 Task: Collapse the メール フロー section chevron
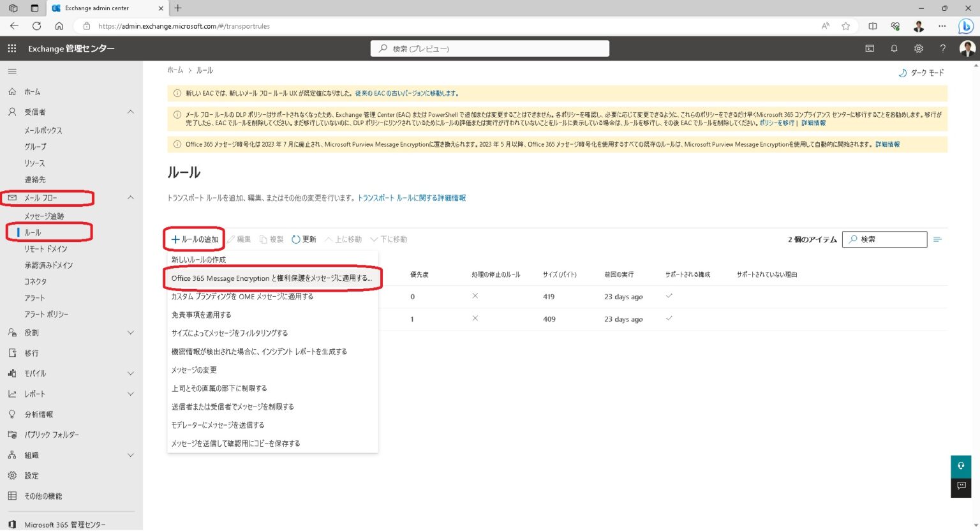(131, 198)
